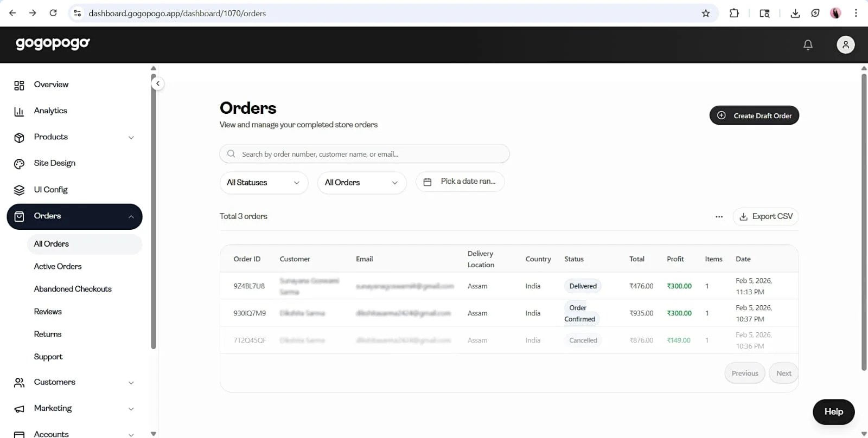Viewport: 868px width, 438px height.
Task: Expand the Customers submenu chevron
Action: pos(131,383)
